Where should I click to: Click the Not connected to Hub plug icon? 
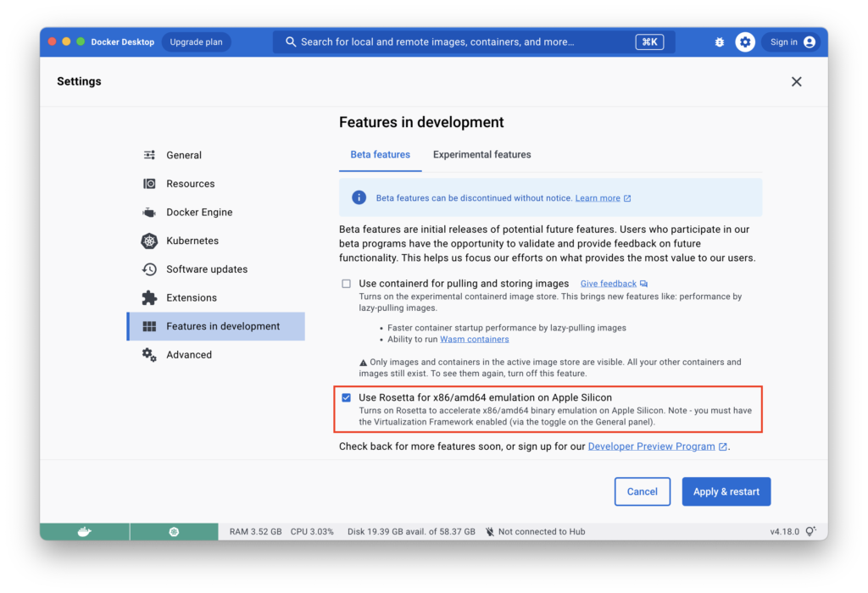tap(490, 532)
